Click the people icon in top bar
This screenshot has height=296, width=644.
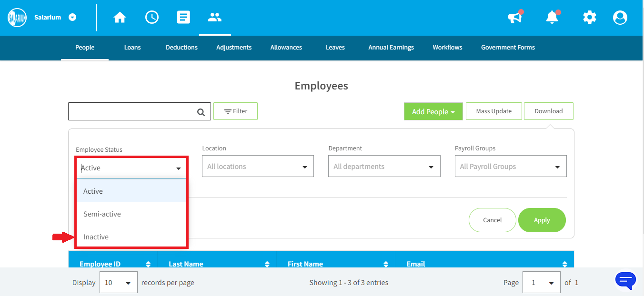click(215, 18)
